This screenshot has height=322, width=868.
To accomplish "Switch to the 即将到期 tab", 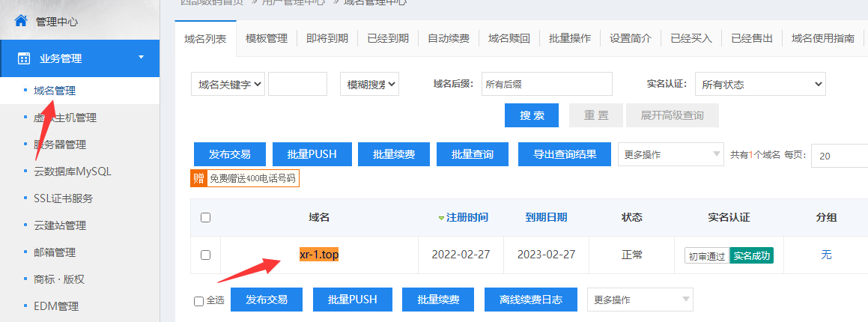I will pos(327,38).
